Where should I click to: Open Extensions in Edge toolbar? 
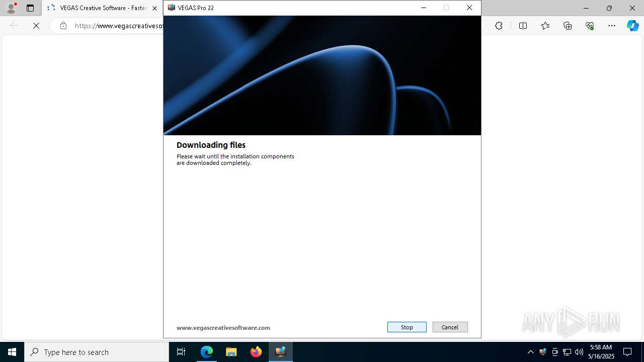[x=499, y=26]
